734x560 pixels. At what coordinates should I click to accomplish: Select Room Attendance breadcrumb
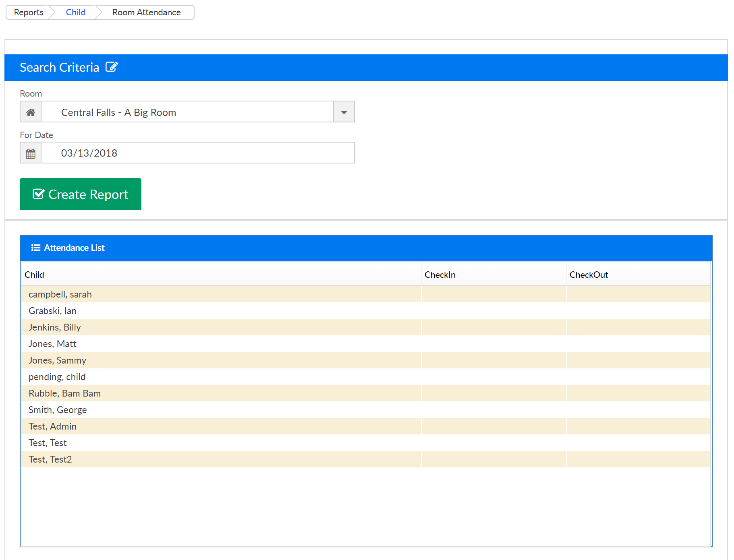click(x=147, y=12)
